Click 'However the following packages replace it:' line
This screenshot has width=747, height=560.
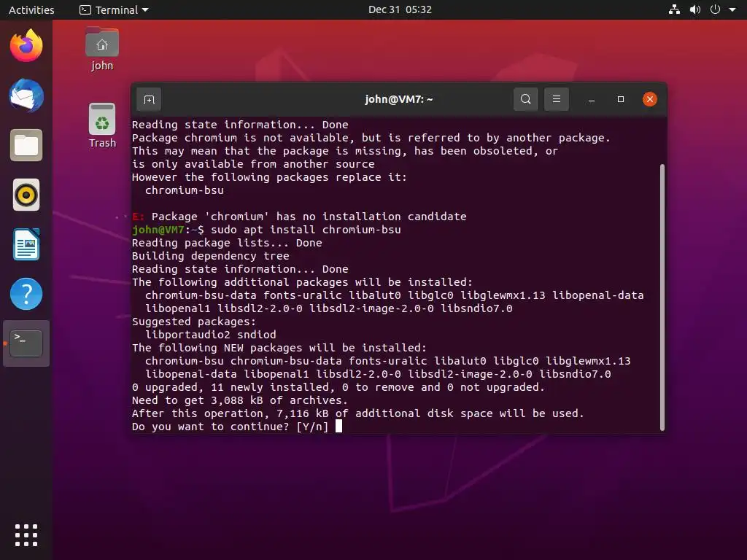[270, 177]
